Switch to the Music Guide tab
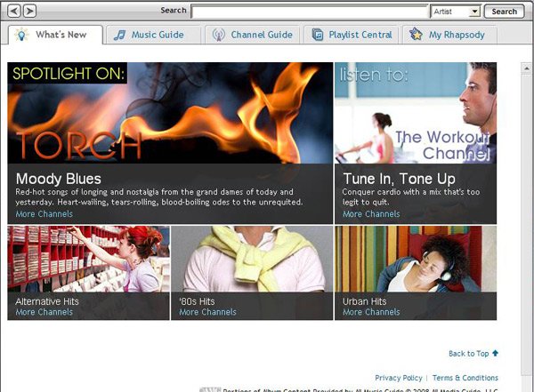Viewport: 534px width, 392px height. point(153,35)
